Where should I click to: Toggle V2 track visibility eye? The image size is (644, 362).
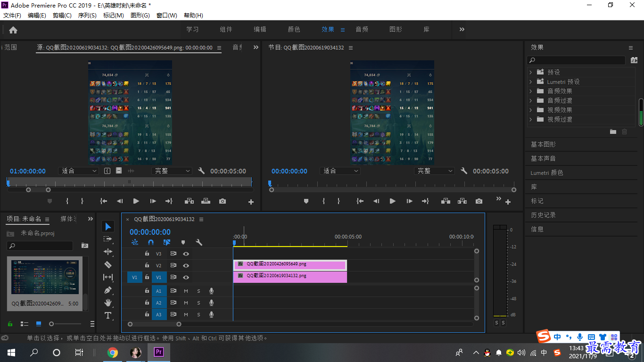[x=186, y=266]
